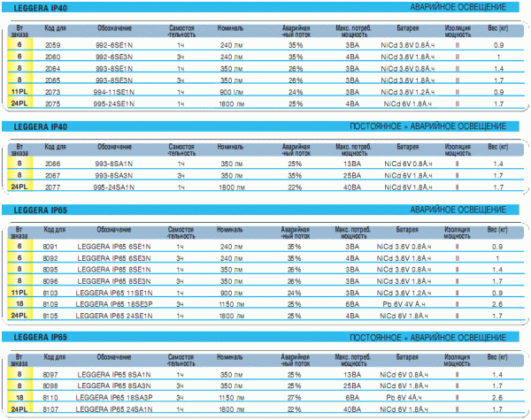
Task: Select order code 2067
Action: coord(52,176)
